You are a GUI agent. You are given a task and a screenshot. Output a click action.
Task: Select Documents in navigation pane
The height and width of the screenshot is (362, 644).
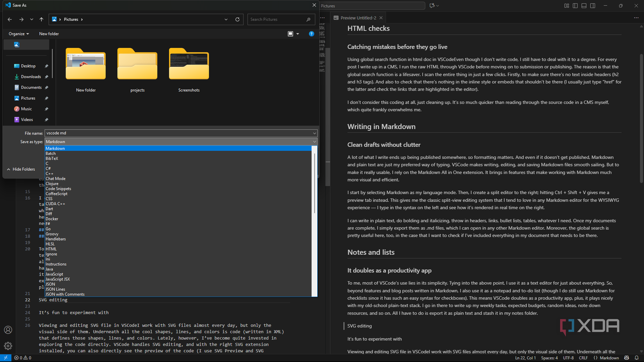(31, 87)
